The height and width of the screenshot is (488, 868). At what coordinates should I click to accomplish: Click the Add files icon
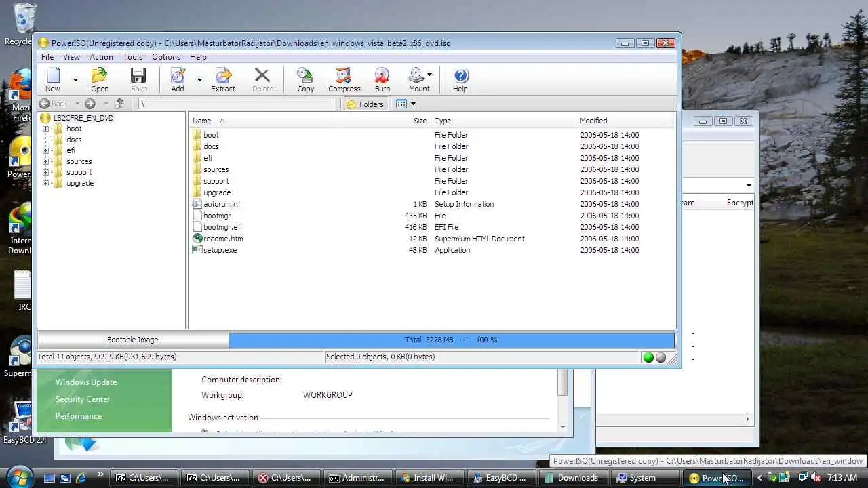point(178,76)
